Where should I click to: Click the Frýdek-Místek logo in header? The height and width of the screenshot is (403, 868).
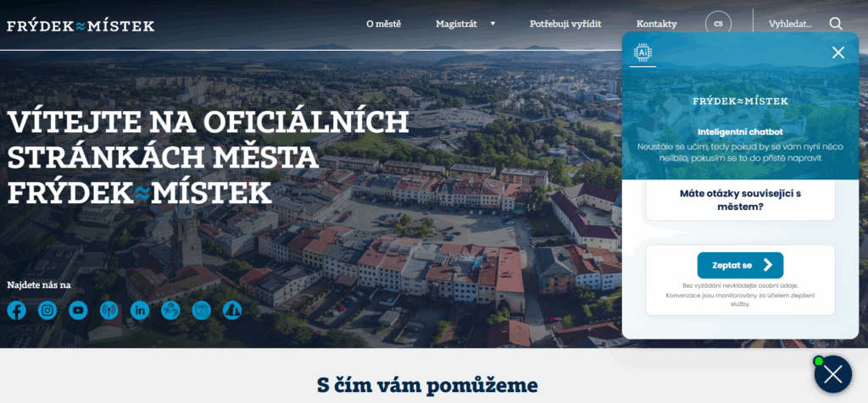pos(81,25)
